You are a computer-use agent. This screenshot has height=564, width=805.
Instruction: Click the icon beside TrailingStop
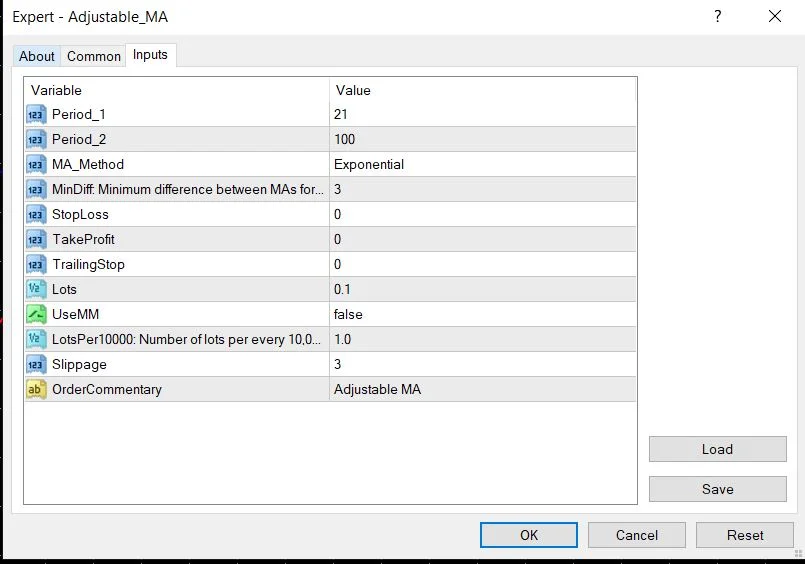click(36, 265)
